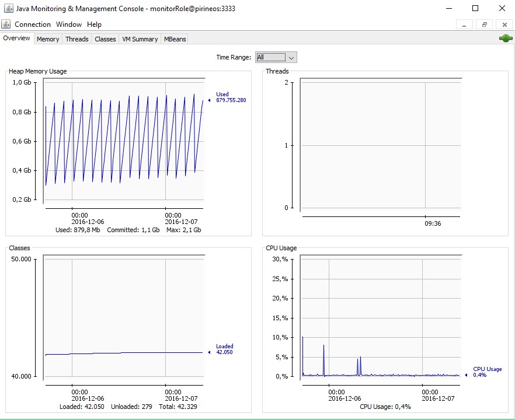Open the Connection menu
The width and height of the screenshot is (515, 420).
click(x=33, y=24)
